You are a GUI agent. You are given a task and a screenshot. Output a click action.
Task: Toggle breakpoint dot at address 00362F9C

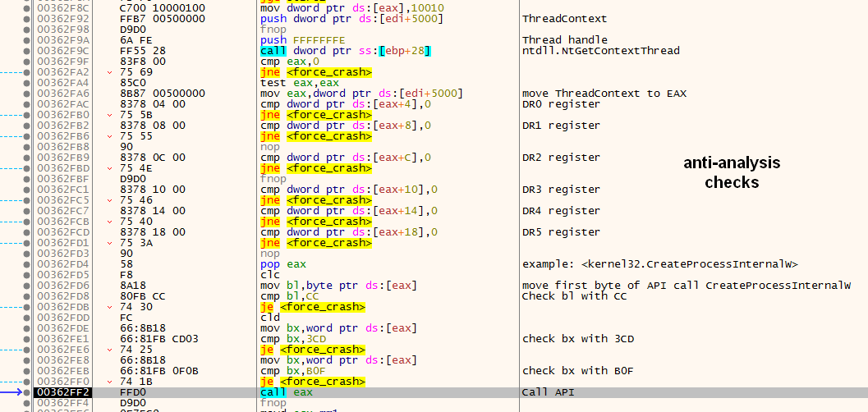click(x=26, y=51)
